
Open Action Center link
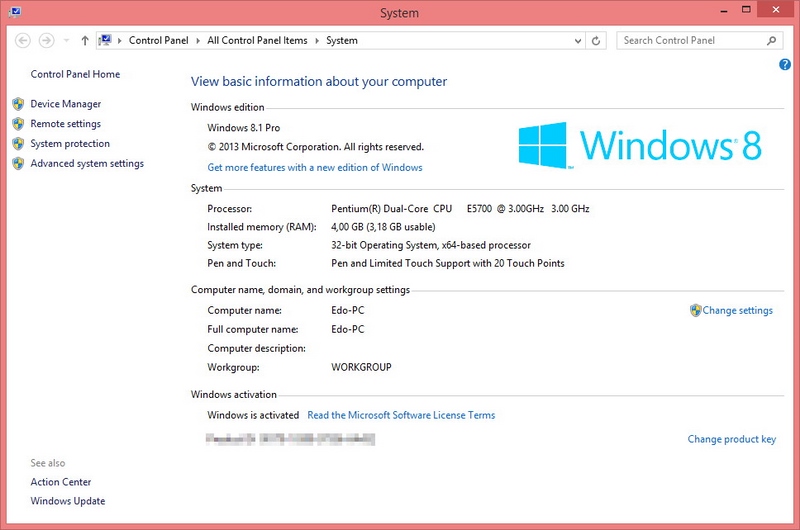click(61, 482)
